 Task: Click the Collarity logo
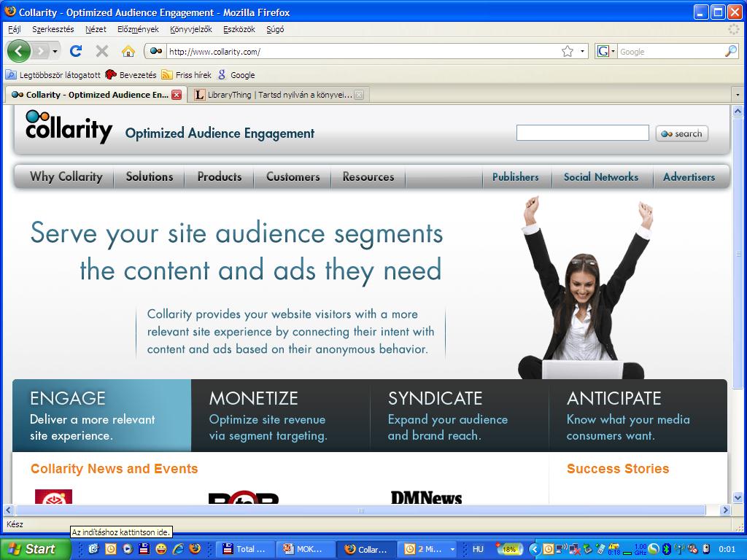point(69,126)
